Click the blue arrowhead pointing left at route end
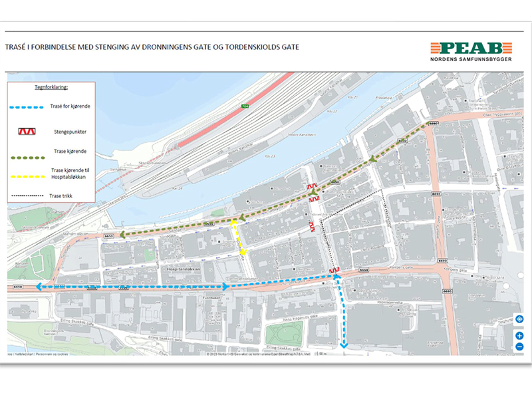The width and height of the screenshot is (532, 399). tap(39, 287)
